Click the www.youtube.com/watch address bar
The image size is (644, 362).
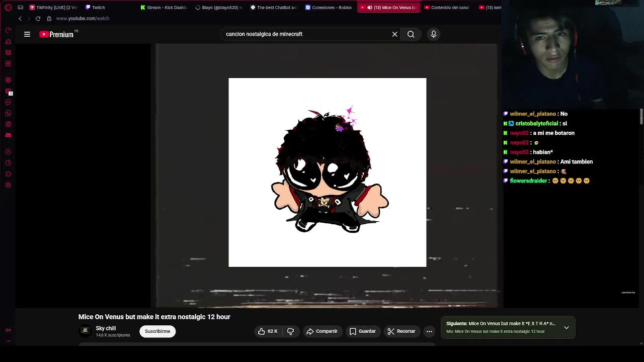coord(83,19)
